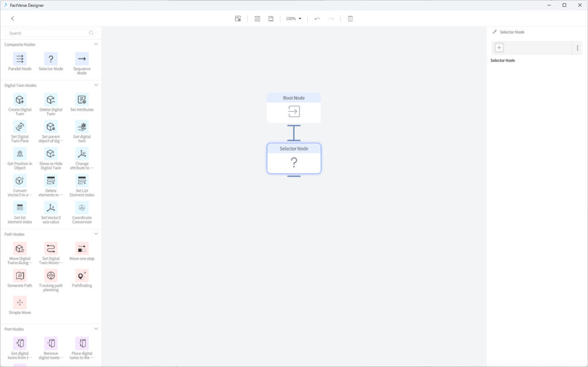This screenshot has height=367, width=588.
Task: Click the output port below canvas Selector Node
Action: point(294,176)
